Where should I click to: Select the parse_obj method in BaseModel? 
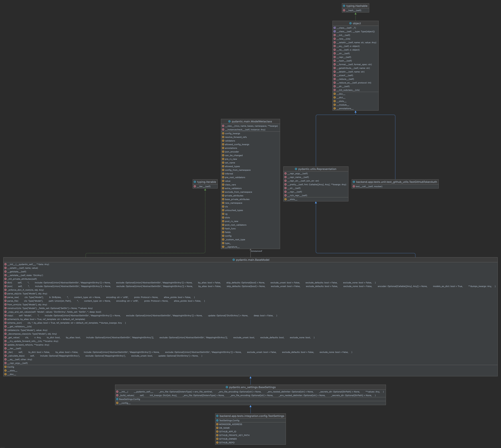click(27, 294)
